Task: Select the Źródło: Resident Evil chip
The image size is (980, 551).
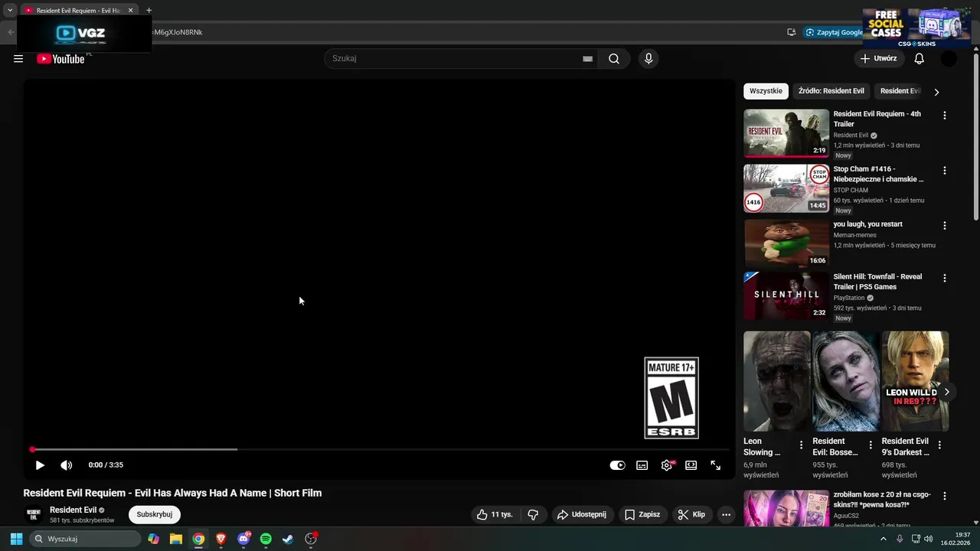Action: coord(831,91)
